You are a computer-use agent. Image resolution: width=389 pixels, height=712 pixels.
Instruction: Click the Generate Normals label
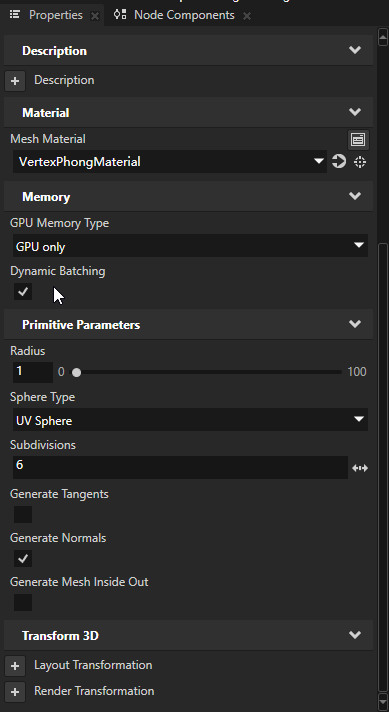tap(58, 538)
